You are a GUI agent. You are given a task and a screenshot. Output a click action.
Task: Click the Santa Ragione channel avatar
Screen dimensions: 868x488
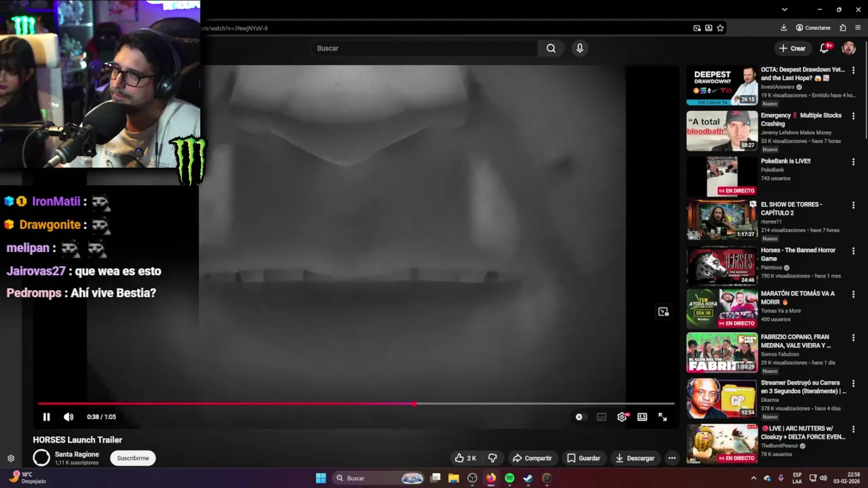pos(41,458)
